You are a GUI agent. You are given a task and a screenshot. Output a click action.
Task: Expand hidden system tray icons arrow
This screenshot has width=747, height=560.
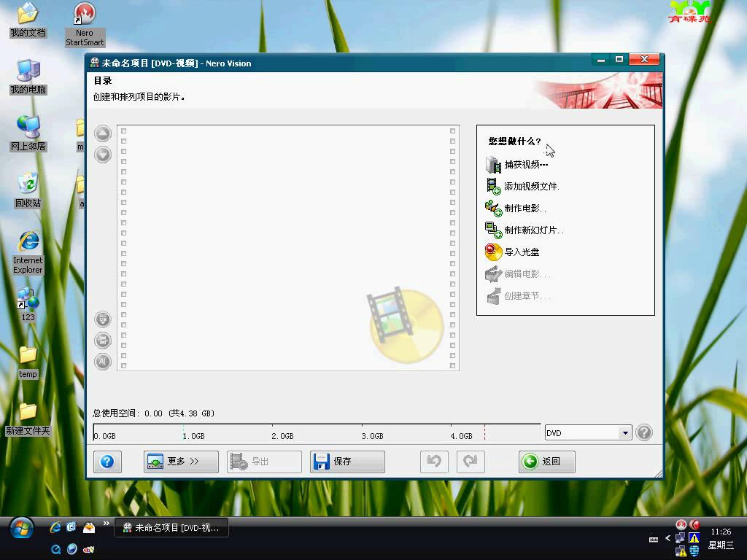coord(668,538)
